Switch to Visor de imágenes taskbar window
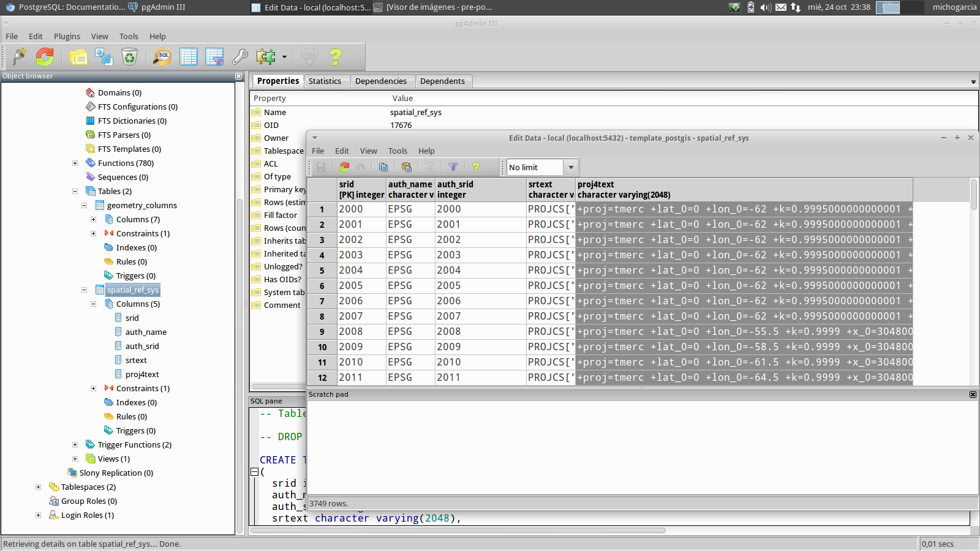This screenshot has width=980, height=551. click(x=433, y=7)
